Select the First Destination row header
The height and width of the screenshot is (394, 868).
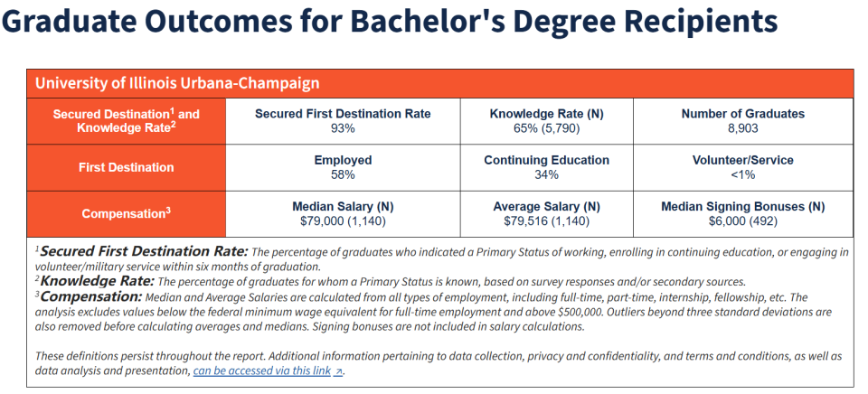(126, 167)
